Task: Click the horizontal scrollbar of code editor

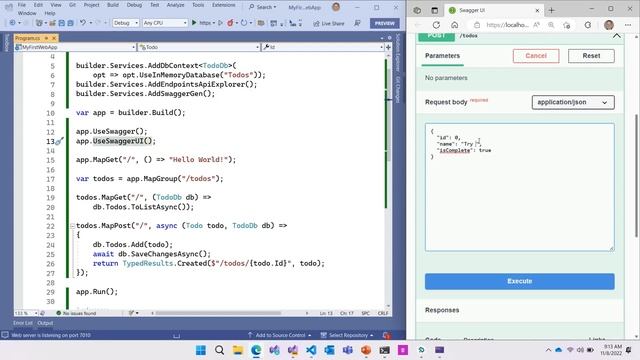Action: coord(218,313)
